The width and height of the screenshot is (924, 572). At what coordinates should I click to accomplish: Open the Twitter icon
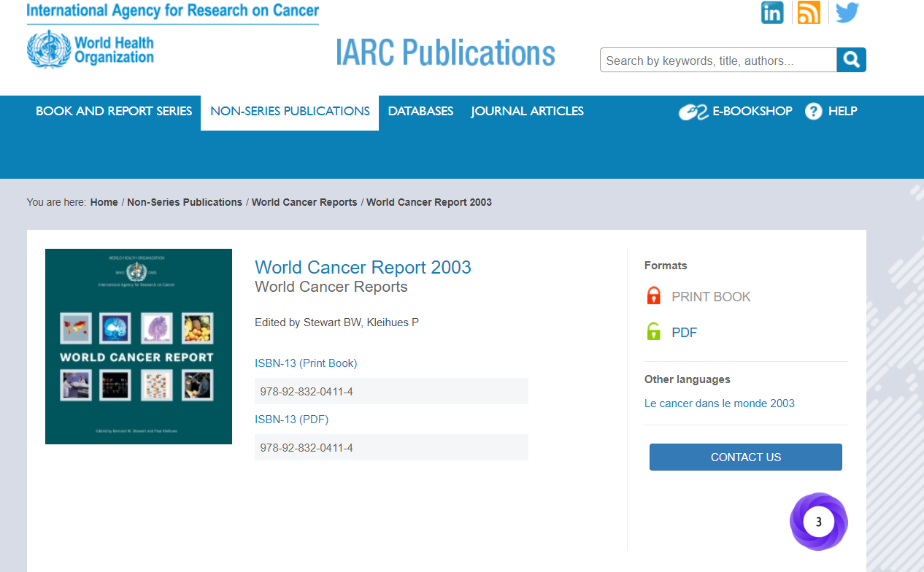(x=847, y=12)
